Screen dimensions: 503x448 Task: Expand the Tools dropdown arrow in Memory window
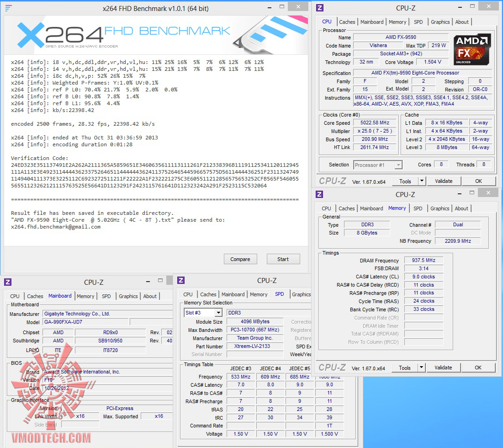422,368
